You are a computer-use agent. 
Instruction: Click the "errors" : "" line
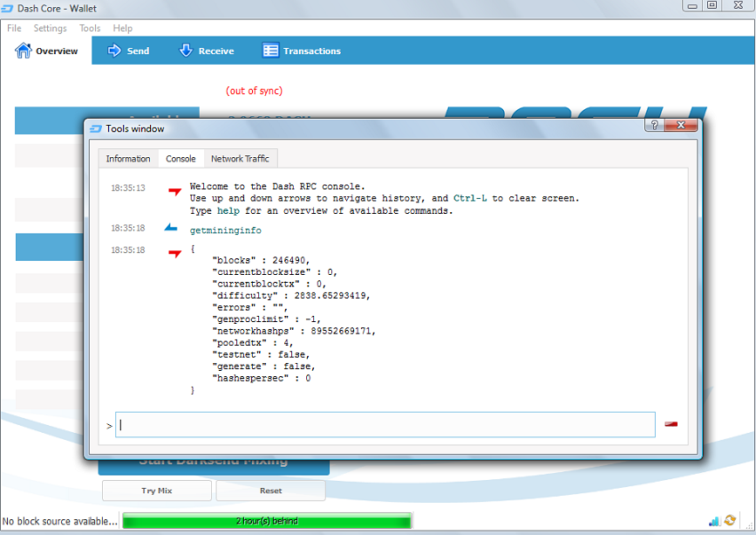tap(249, 307)
